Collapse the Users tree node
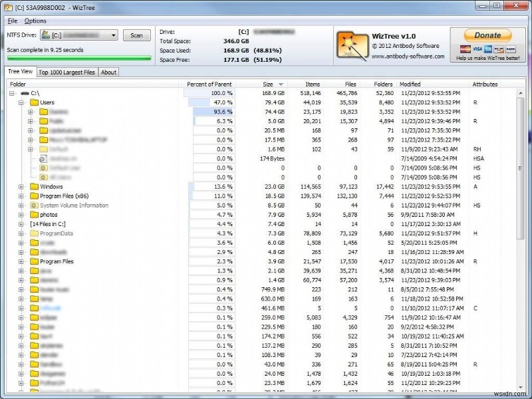532x399 pixels. tap(21, 102)
